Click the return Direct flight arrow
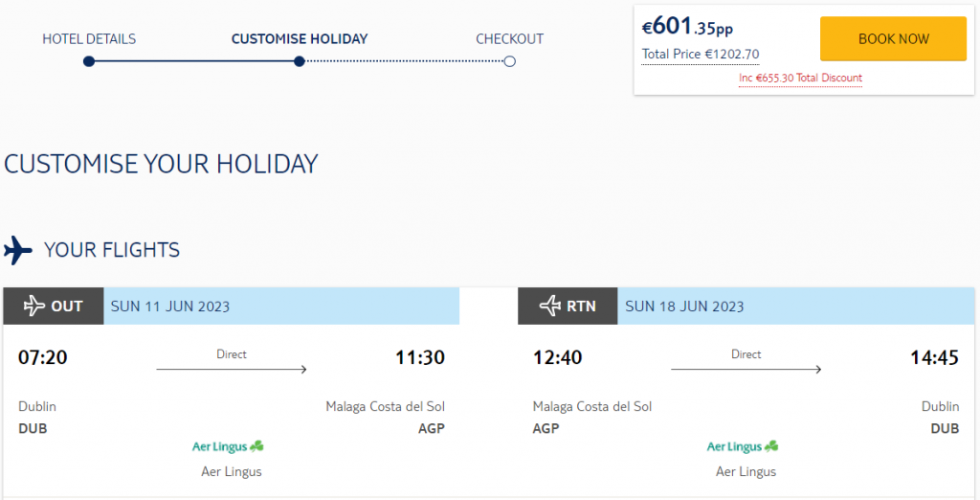The height and width of the screenshot is (500, 980). (x=746, y=369)
